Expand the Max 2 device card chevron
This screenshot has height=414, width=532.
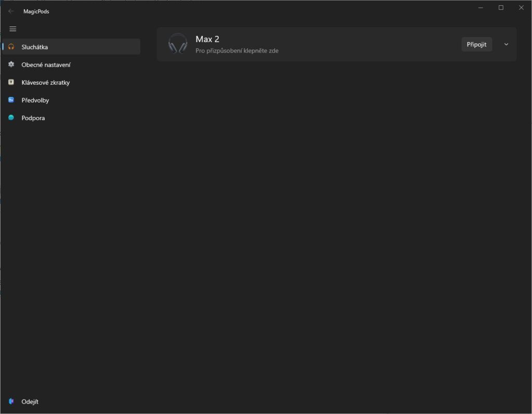(506, 45)
